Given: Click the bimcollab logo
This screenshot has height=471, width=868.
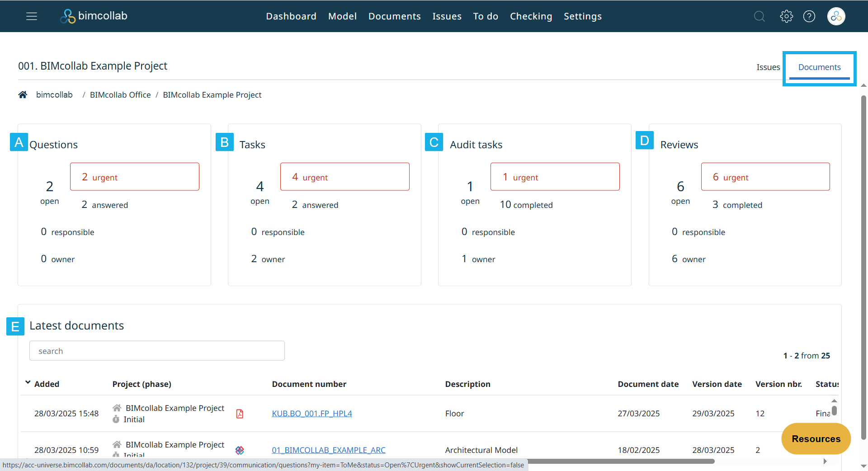Looking at the screenshot, I should tap(94, 16).
